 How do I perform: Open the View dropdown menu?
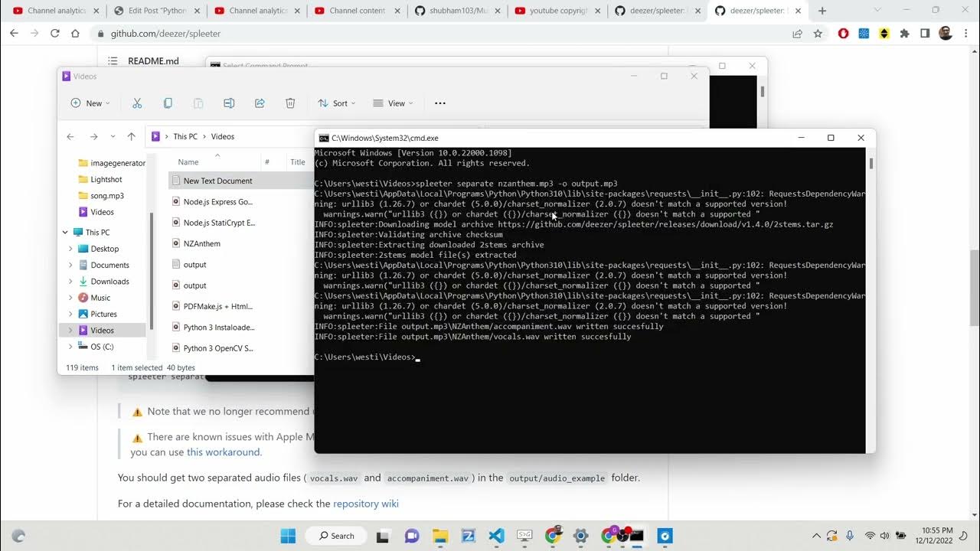[x=393, y=103]
